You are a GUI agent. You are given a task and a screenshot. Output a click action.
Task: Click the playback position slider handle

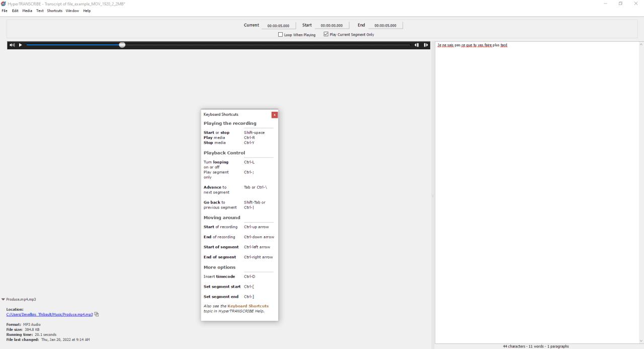coord(122,45)
